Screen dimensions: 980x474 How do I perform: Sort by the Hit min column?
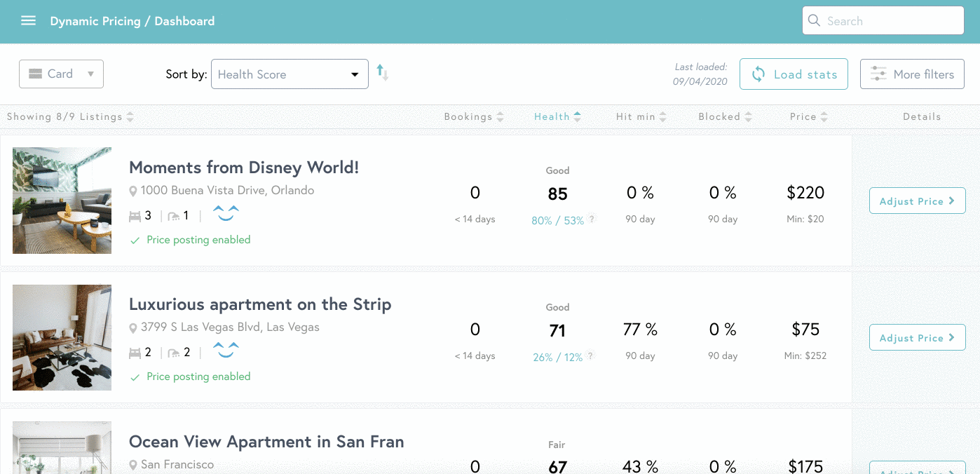point(641,117)
